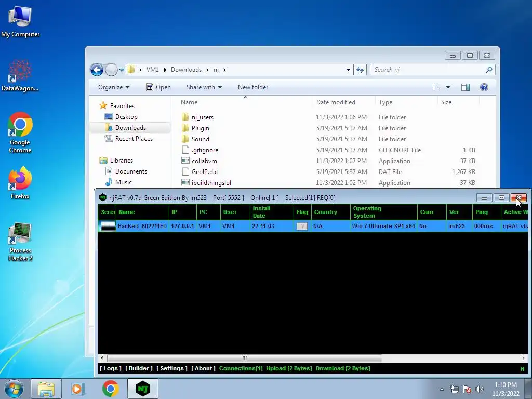Open Process Hacker 2 desktop shortcut
This screenshot has width=532, height=399.
pos(20,242)
